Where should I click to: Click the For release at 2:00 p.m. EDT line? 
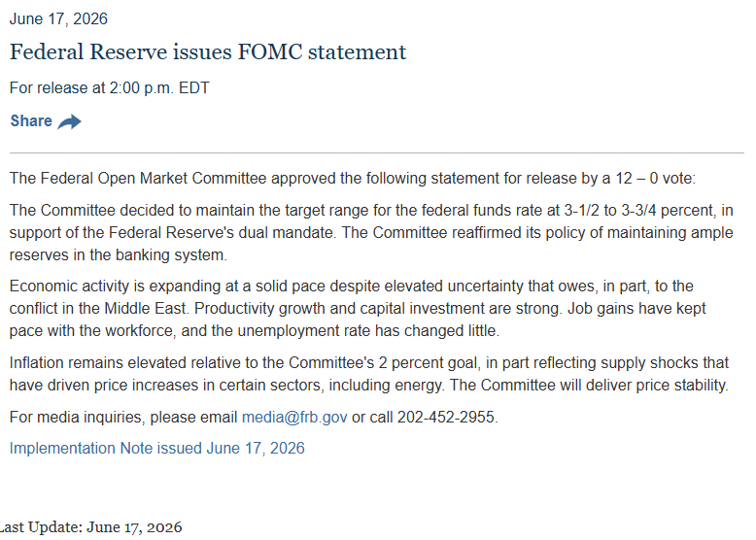click(110, 87)
